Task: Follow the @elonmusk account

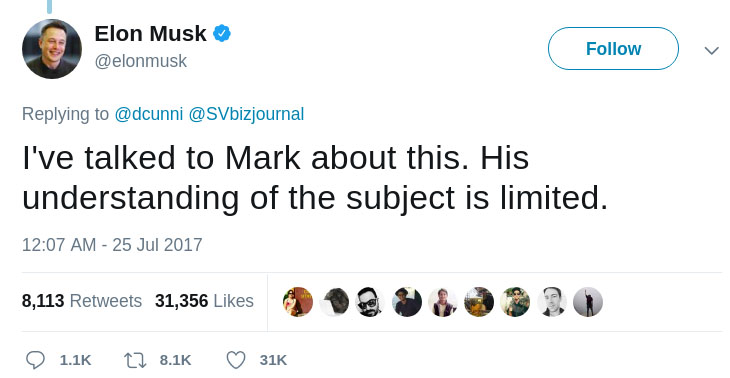Action: click(613, 48)
